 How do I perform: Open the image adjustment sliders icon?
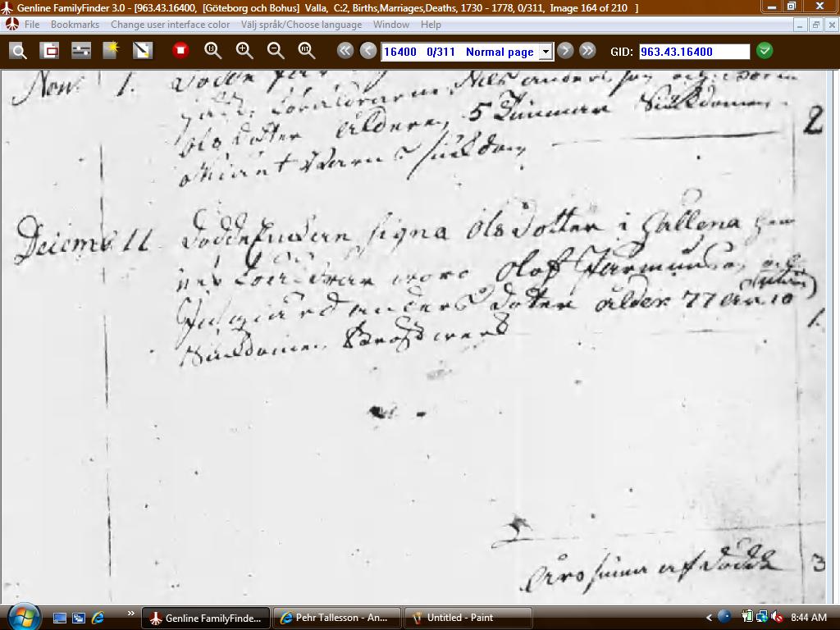81,52
